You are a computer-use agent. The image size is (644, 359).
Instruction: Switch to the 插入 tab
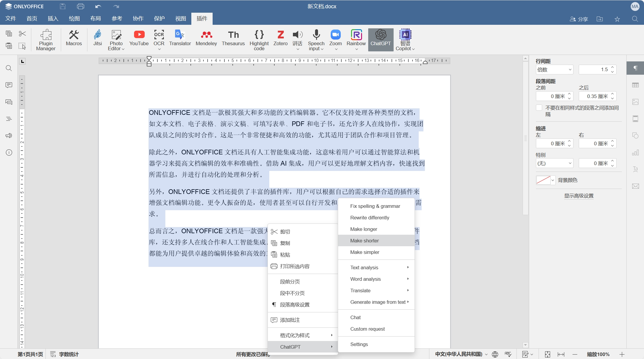53,19
